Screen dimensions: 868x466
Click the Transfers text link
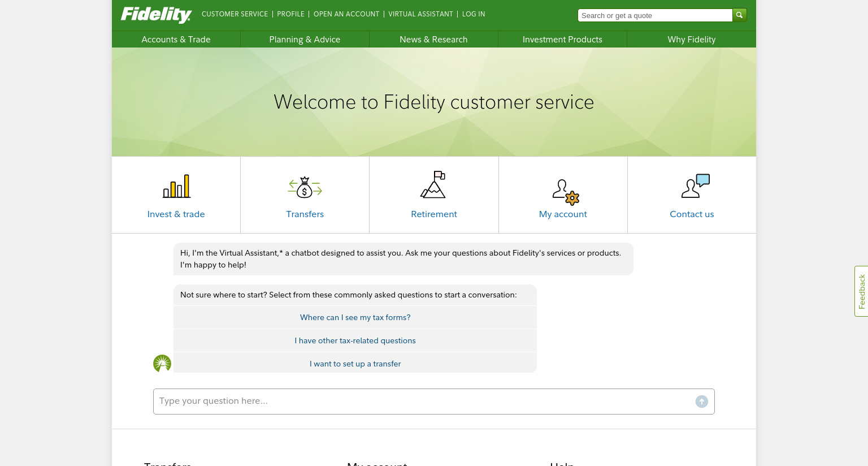tap(305, 214)
